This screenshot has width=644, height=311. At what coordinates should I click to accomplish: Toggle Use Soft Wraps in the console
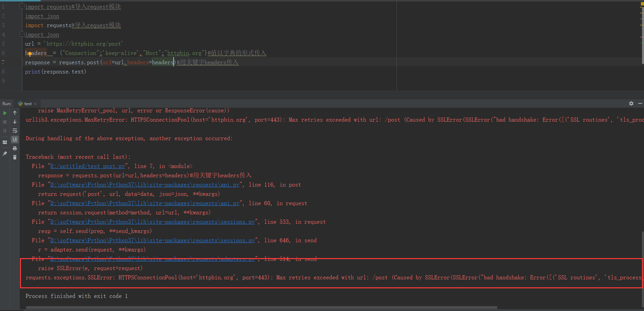pos(15,131)
